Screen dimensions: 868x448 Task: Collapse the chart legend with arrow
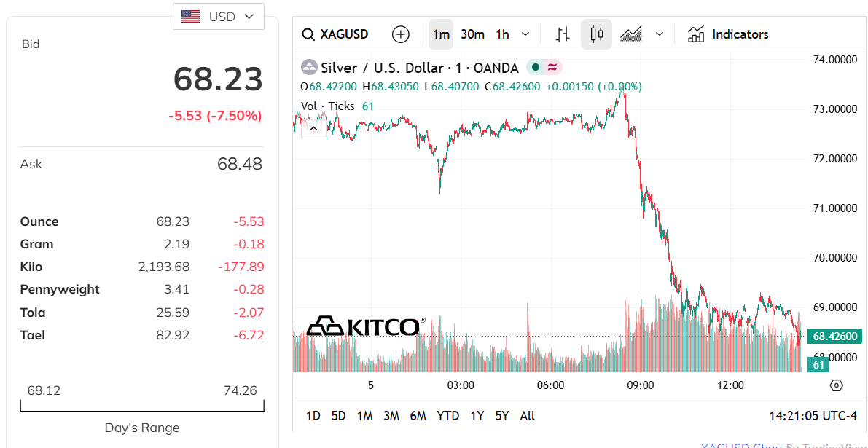[313, 129]
